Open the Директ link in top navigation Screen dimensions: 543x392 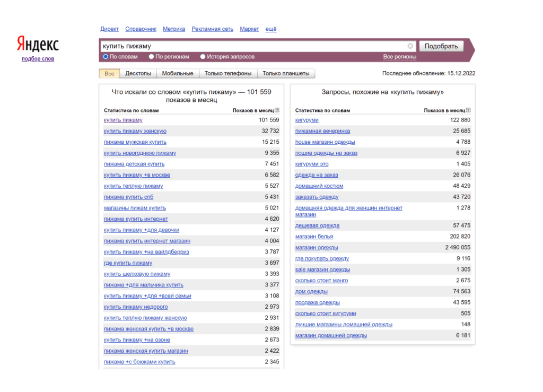tap(109, 29)
